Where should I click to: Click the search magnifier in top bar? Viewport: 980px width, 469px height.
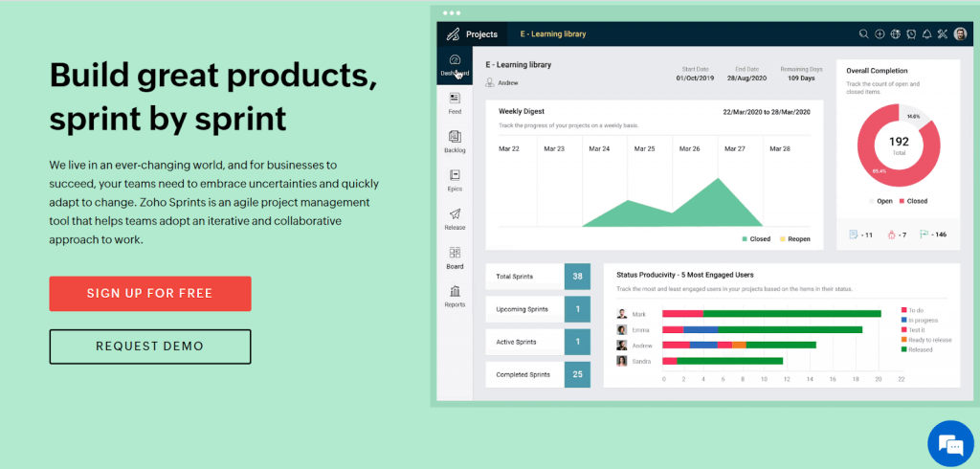click(864, 33)
